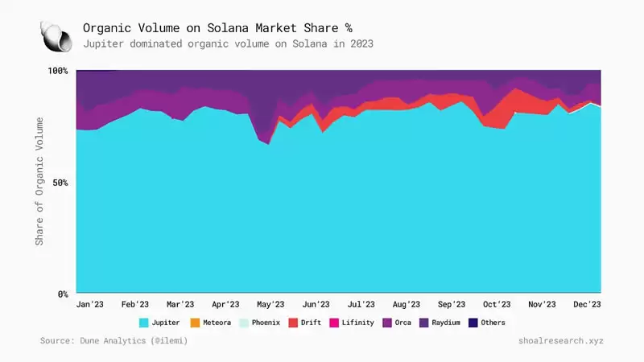This screenshot has width=644, height=362.
Task: Click the Others navy legend swatch
Action: (473, 323)
